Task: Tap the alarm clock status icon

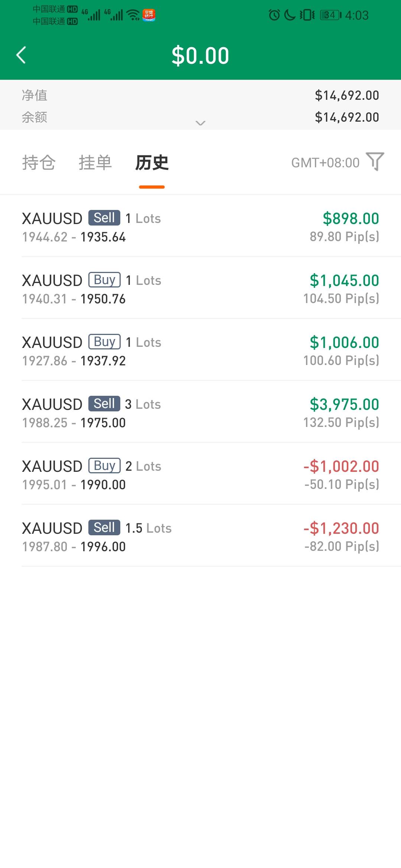Action: click(x=274, y=15)
